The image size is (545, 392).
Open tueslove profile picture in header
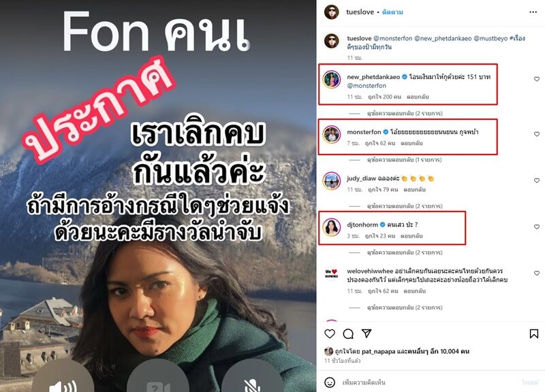click(x=331, y=12)
